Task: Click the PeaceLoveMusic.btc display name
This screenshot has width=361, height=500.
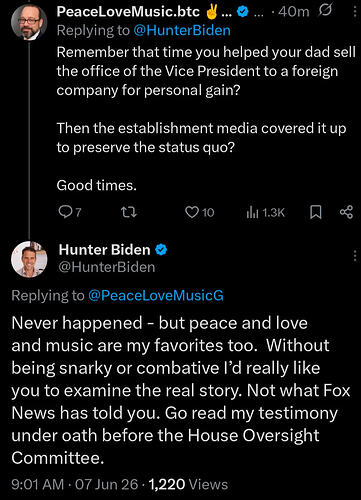Action: point(128,12)
